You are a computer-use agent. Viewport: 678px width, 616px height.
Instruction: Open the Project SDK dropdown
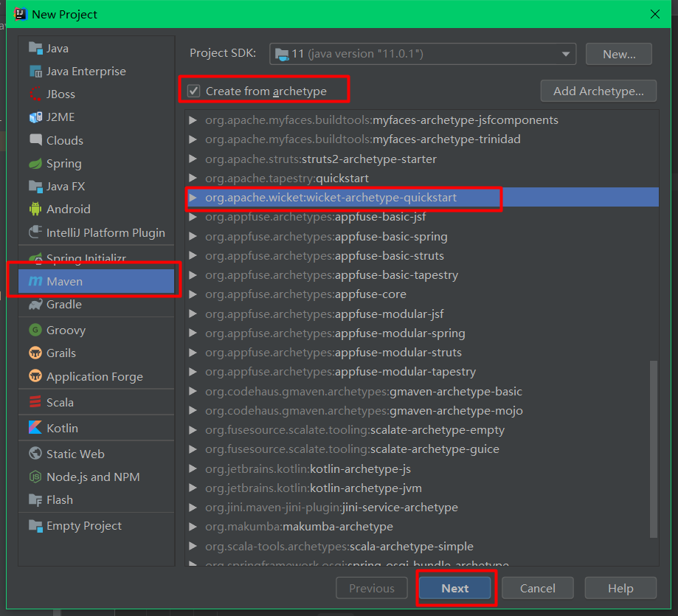564,53
